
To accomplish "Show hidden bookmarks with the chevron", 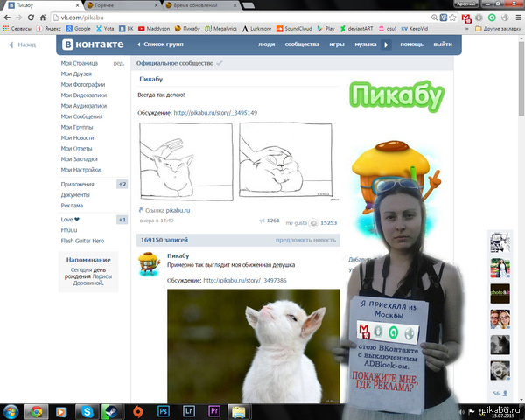I will tap(467, 29).
